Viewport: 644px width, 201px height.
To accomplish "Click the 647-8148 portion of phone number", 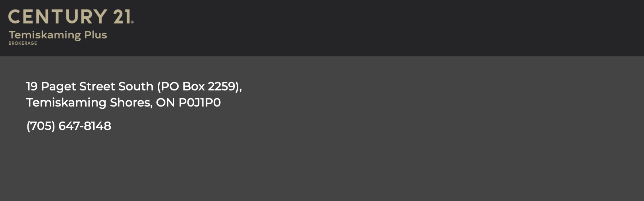I will 85,126.
